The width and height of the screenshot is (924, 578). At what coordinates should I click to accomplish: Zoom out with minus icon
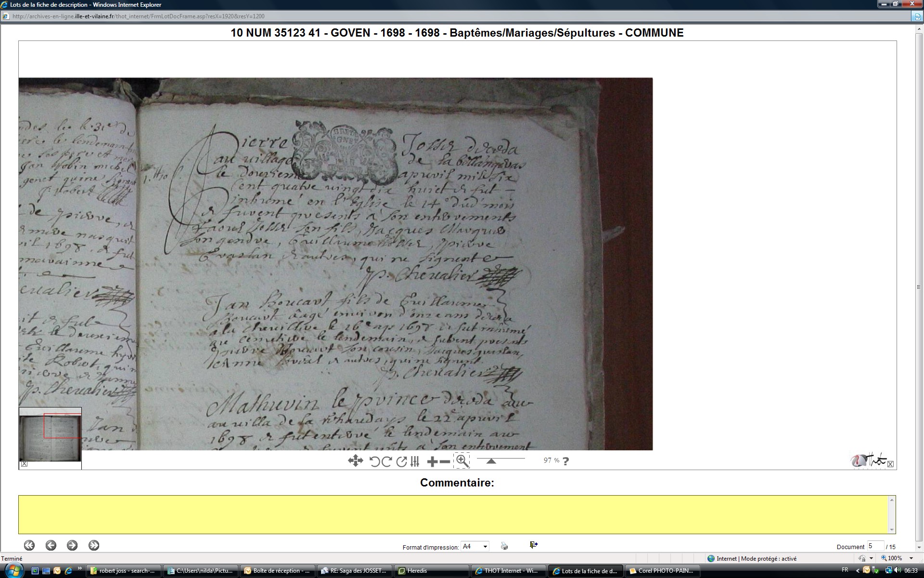click(445, 462)
